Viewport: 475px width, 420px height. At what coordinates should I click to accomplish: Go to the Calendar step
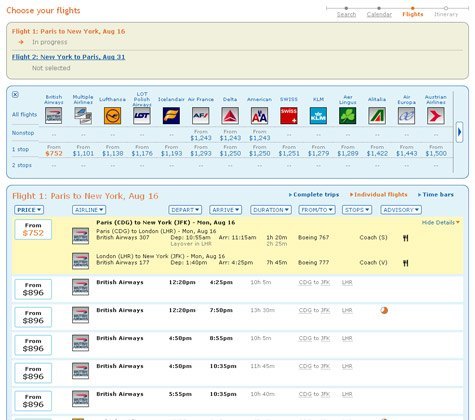(379, 14)
